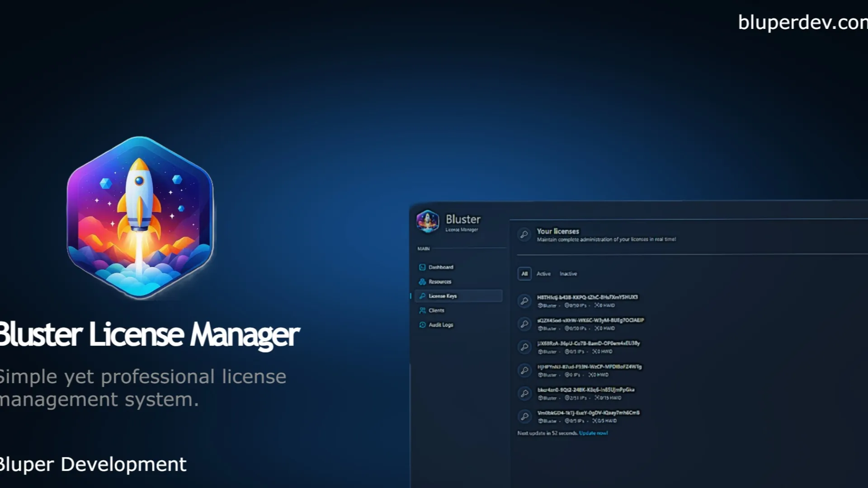Click key icon of license starting bkcr4zn0
Image resolution: width=868 pixels, height=488 pixels.
coord(524,394)
